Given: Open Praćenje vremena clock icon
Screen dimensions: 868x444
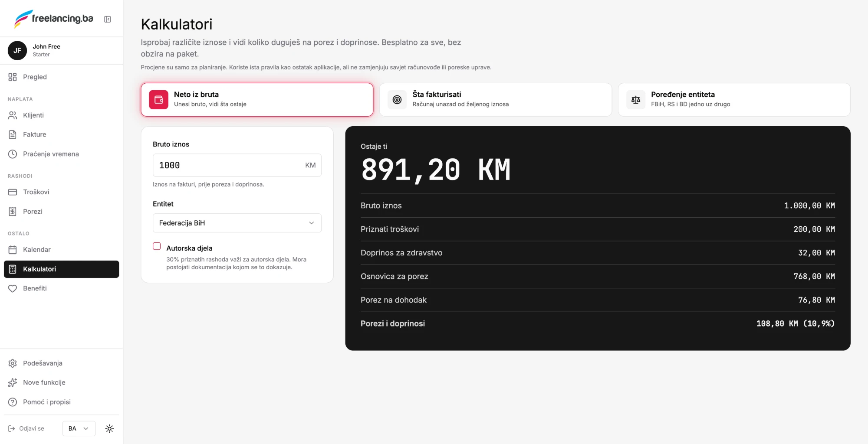Looking at the screenshot, I should pos(13,154).
